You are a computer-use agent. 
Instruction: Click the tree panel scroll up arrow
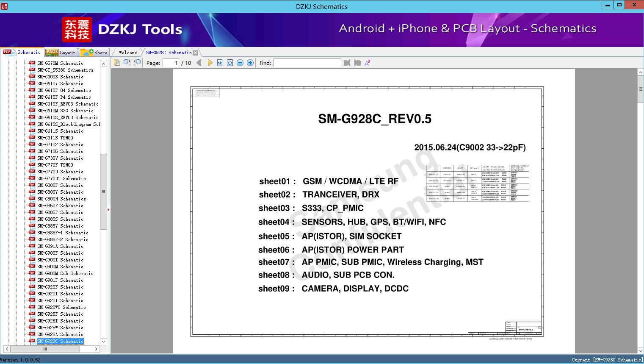pos(103,64)
